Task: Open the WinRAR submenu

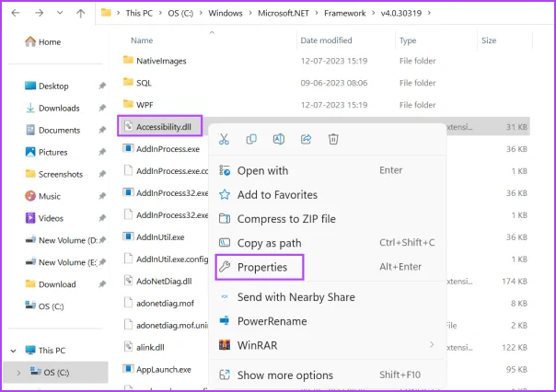Action: [328, 345]
